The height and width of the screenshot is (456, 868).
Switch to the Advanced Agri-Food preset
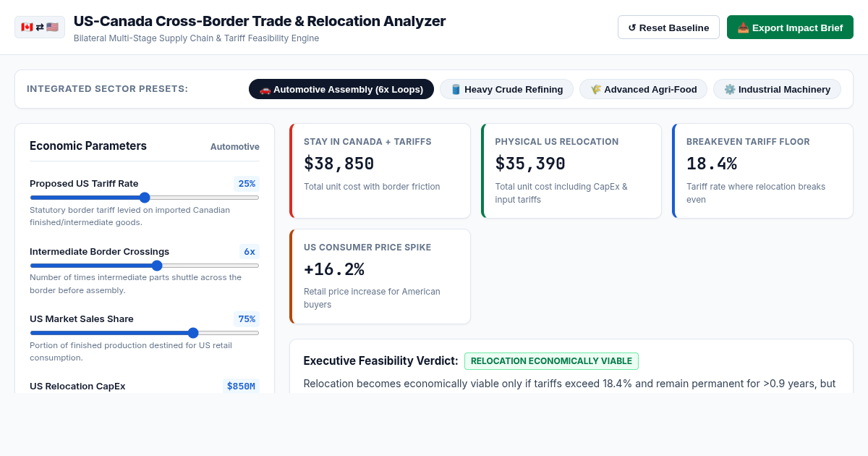pyautogui.click(x=643, y=89)
